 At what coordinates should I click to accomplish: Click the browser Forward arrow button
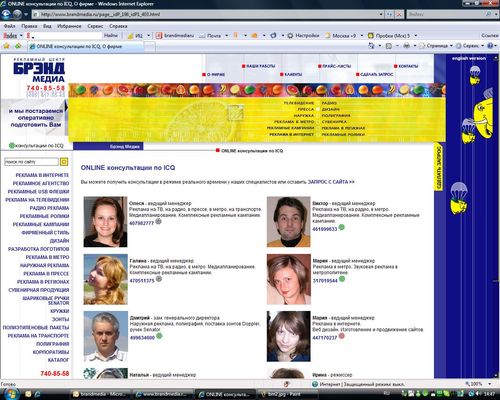(17, 14)
